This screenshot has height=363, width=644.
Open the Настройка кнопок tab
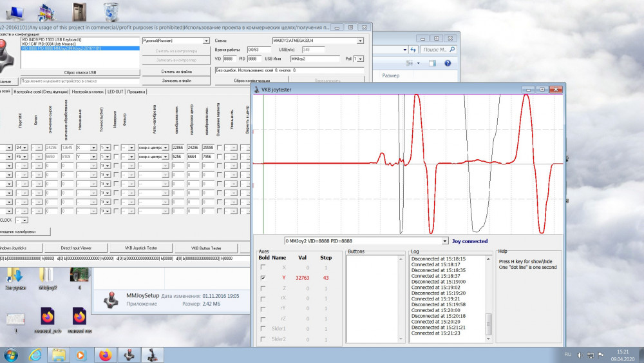pyautogui.click(x=88, y=92)
